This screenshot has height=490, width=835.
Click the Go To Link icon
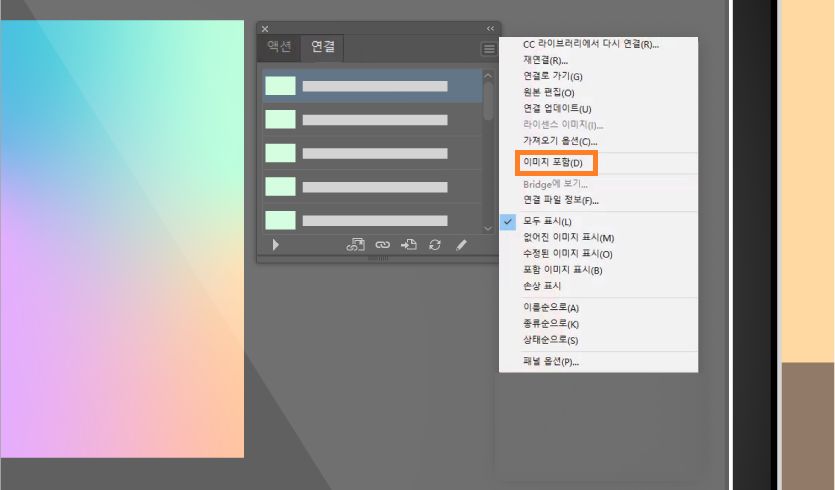point(408,245)
